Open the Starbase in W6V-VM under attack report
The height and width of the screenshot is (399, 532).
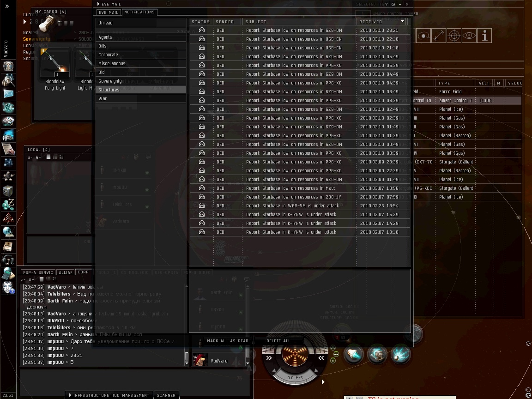pos(300,206)
